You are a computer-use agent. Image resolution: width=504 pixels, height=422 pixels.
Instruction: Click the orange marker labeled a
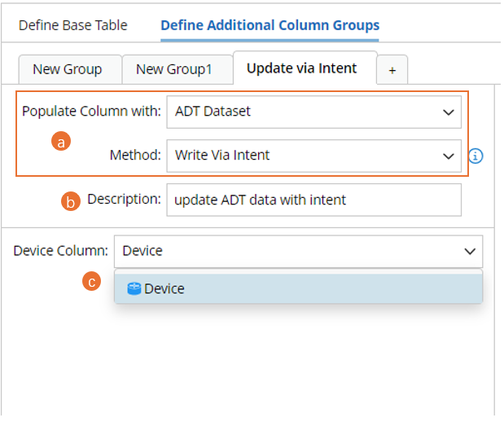coord(60,141)
